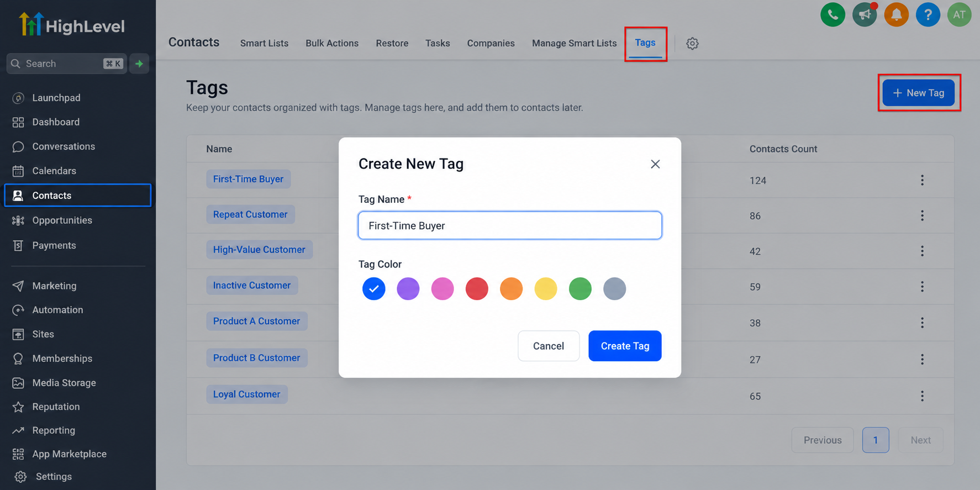The width and height of the screenshot is (980, 490).
Task: Click the green phone dialer icon
Action: coord(833,15)
